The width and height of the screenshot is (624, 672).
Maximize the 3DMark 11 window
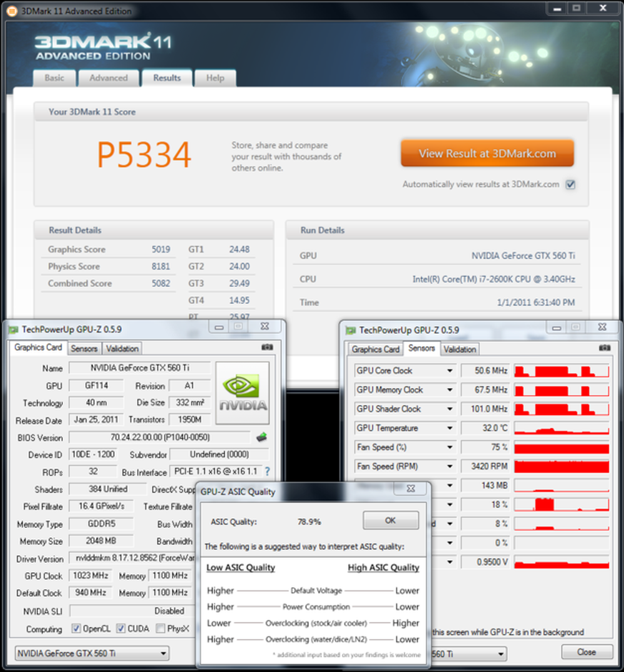(577, 7)
